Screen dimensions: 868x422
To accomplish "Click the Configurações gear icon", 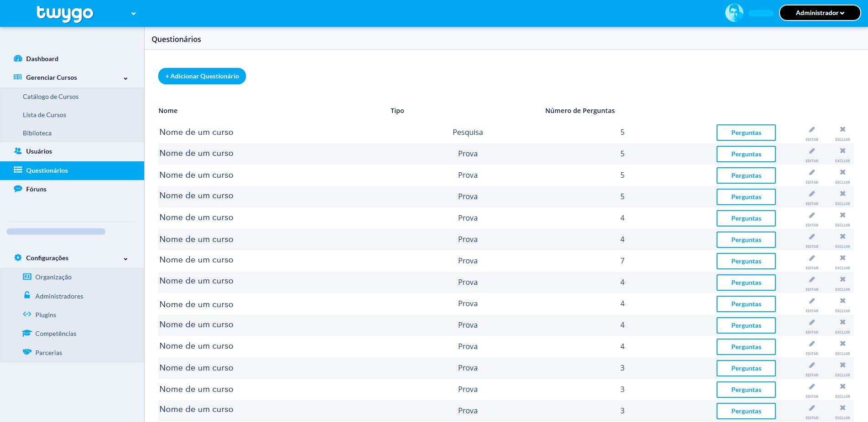I will click(x=18, y=257).
